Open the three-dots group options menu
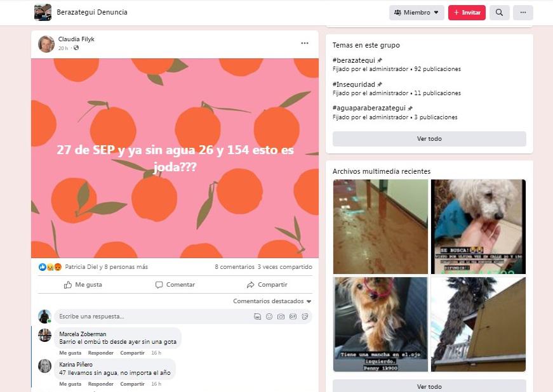The height and width of the screenshot is (392, 553). [523, 13]
